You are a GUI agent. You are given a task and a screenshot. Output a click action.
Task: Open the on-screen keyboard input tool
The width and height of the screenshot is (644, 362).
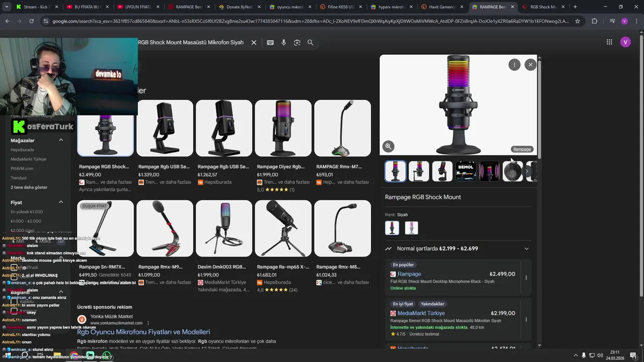(270, 43)
